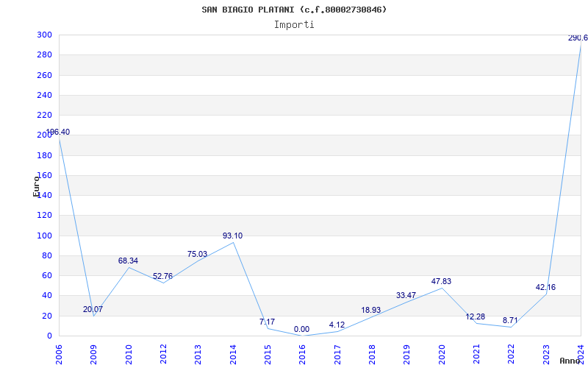Click the 2020 x-axis year label
Viewport: 588px width, 368px height.
click(x=442, y=355)
